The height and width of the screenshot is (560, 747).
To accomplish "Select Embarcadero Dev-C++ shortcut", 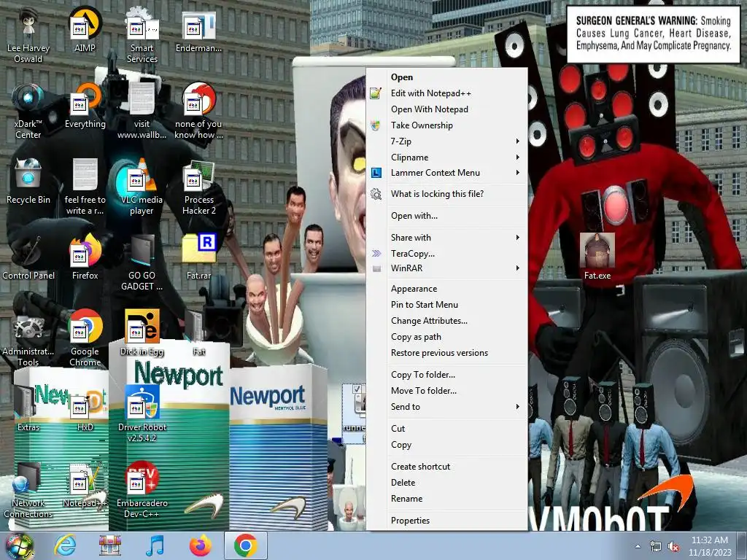I will (x=142, y=491).
